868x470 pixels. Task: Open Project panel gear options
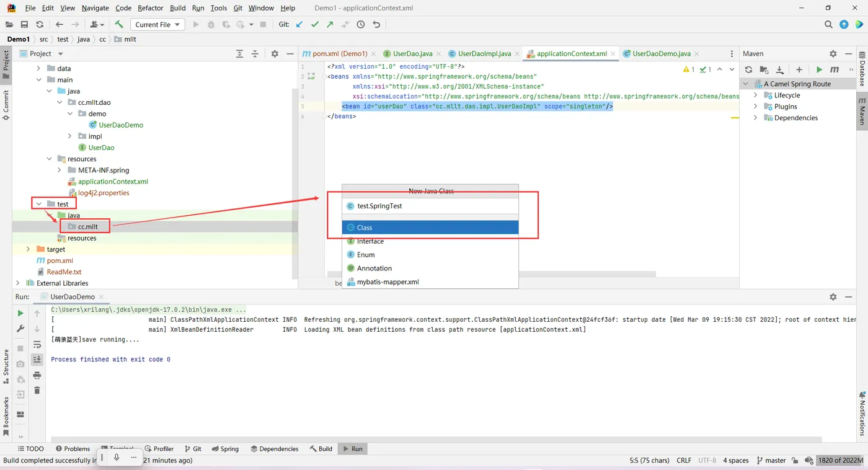[275, 54]
